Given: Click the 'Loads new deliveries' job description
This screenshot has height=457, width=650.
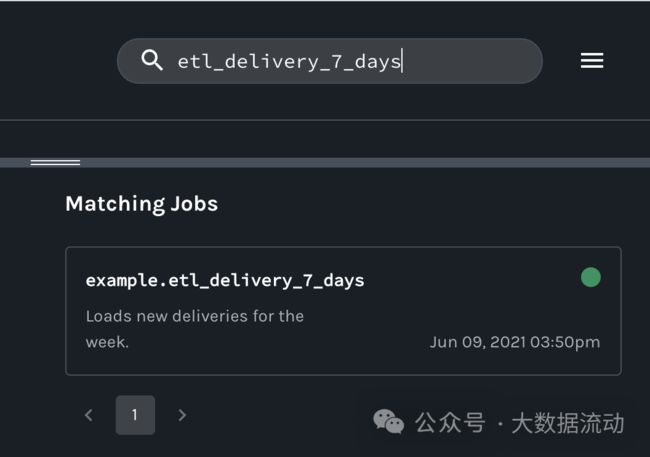Looking at the screenshot, I should 195,329.
